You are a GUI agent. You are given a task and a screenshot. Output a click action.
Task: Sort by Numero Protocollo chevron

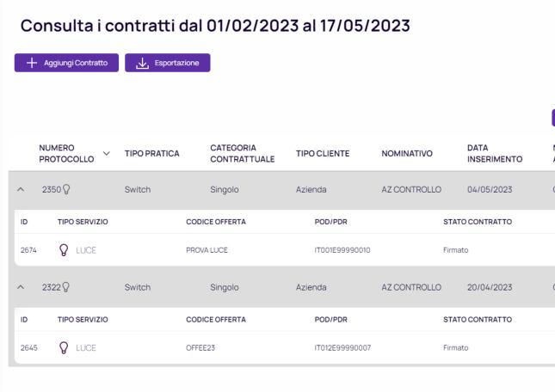[107, 153]
